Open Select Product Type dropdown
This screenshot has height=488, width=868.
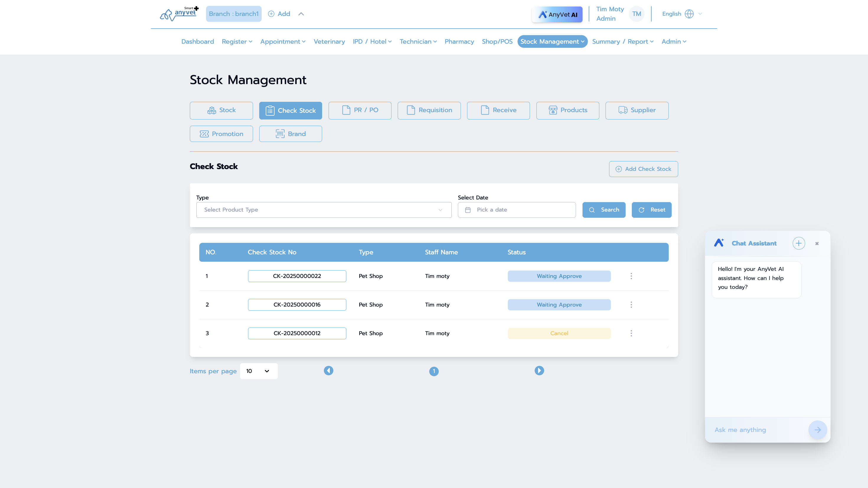click(324, 210)
